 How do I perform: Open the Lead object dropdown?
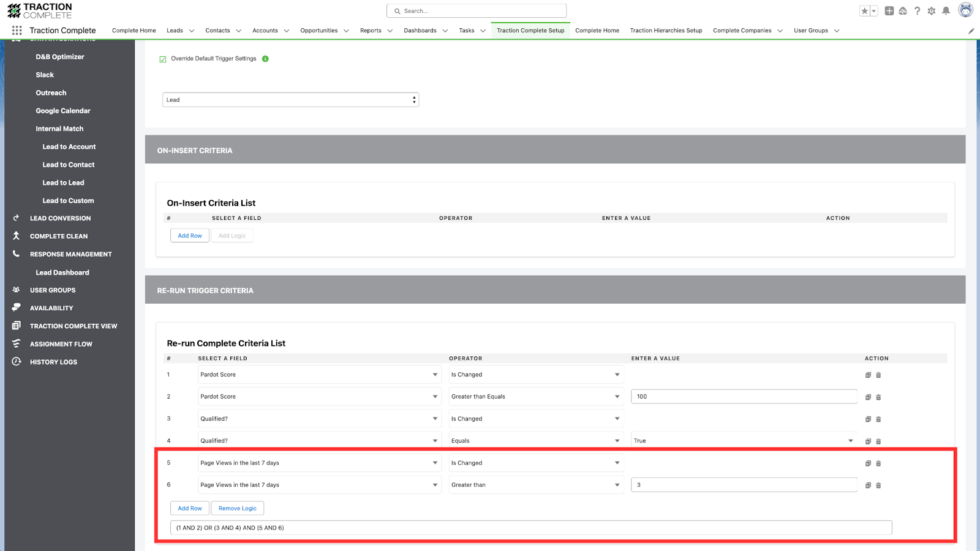290,100
